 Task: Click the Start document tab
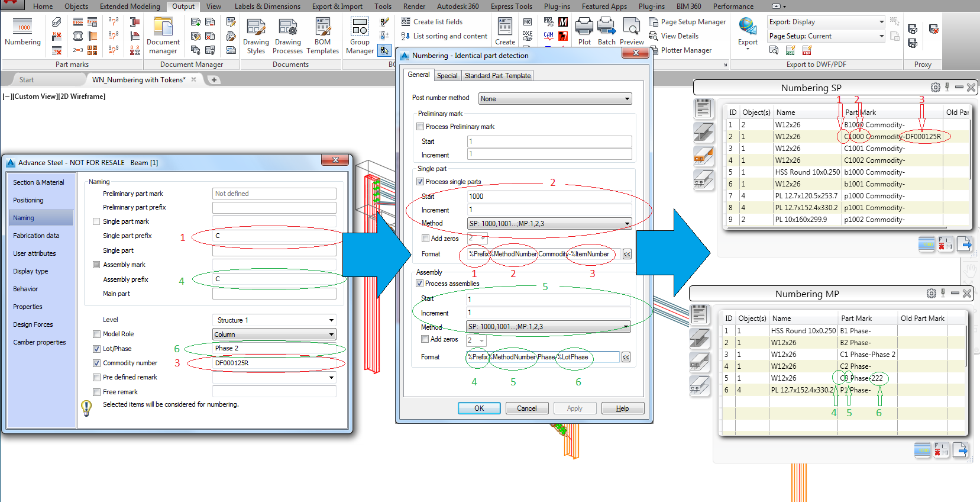click(x=26, y=80)
